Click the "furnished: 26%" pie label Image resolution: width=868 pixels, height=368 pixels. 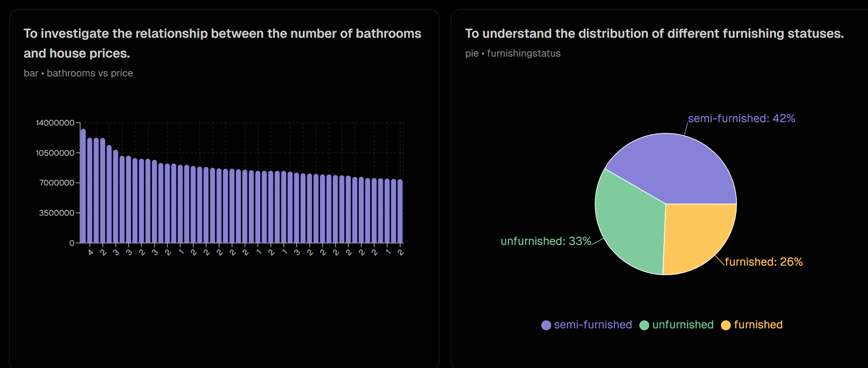(x=764, y=262)
